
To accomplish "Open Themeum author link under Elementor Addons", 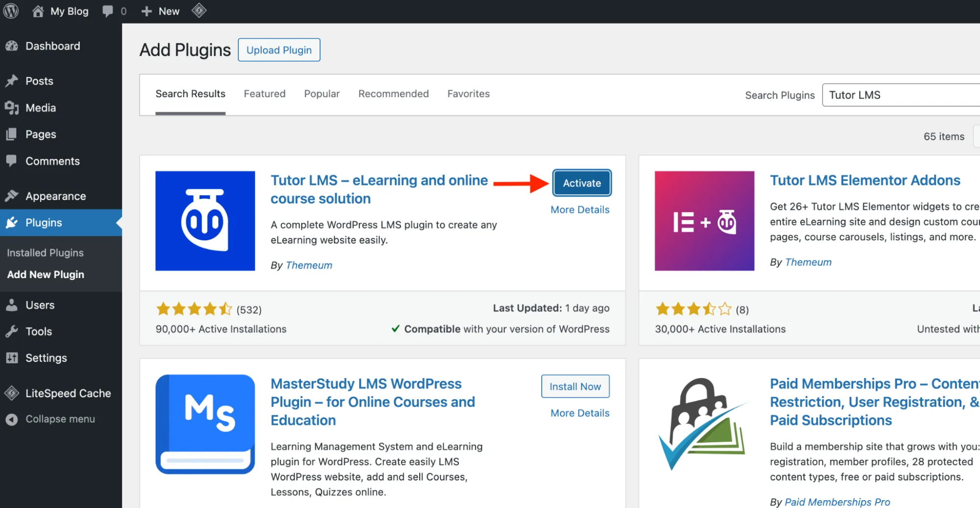I will 808,262.
